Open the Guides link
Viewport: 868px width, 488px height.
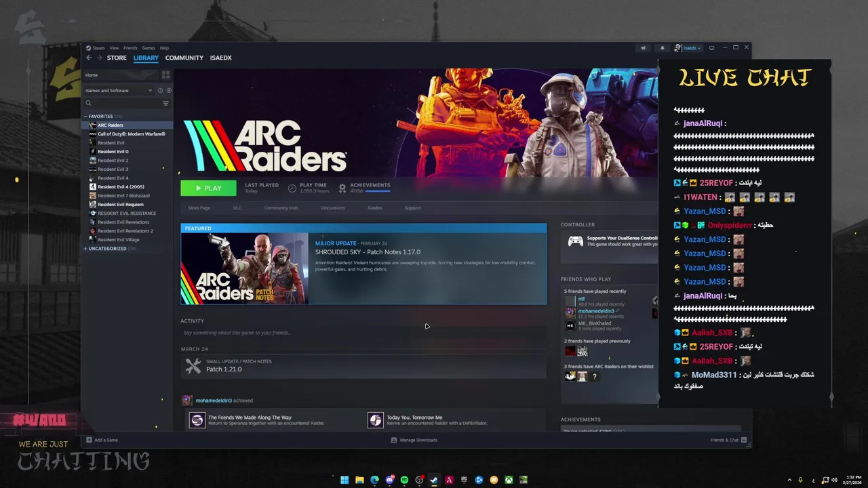click(x=374, y=208)
